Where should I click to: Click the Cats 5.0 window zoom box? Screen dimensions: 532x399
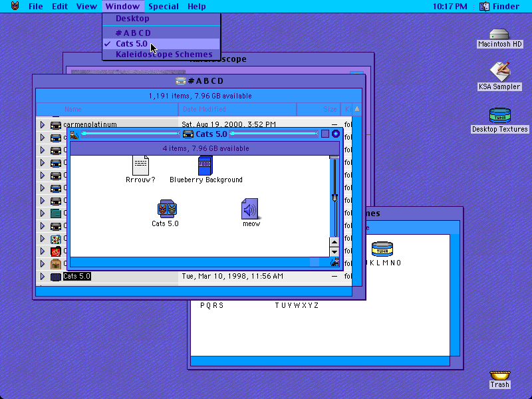[325, 134]
